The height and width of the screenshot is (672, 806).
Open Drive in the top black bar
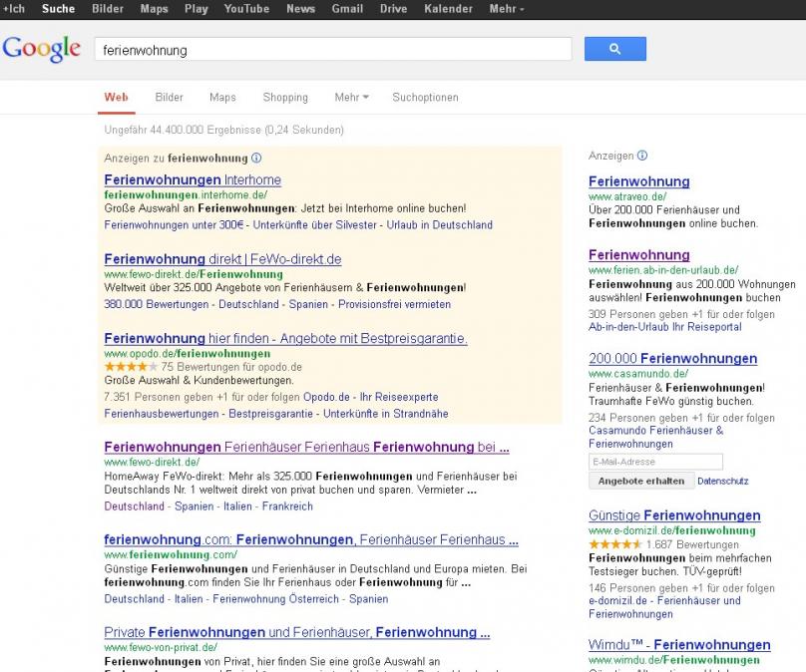(394, 9)
